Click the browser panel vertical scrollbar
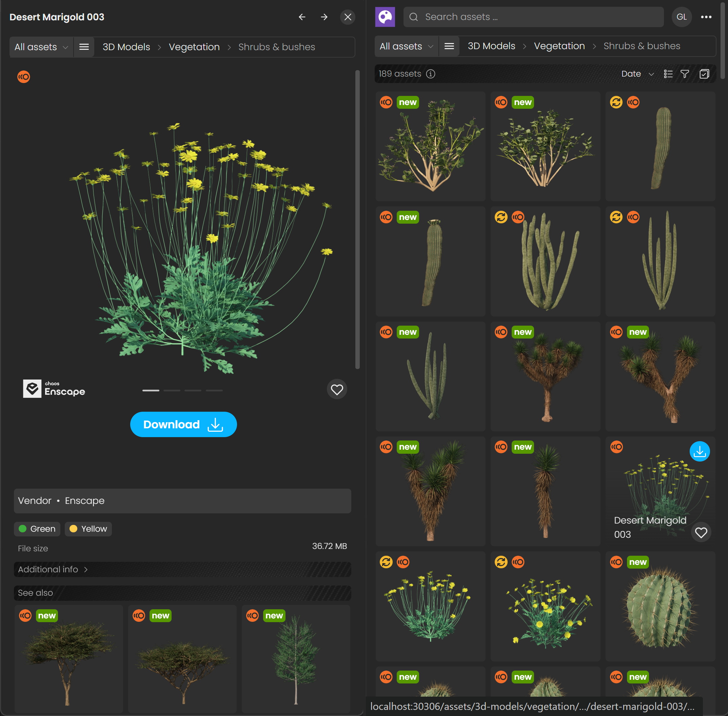The height and width of the screenshot is (716, 728). click(722, 41)
